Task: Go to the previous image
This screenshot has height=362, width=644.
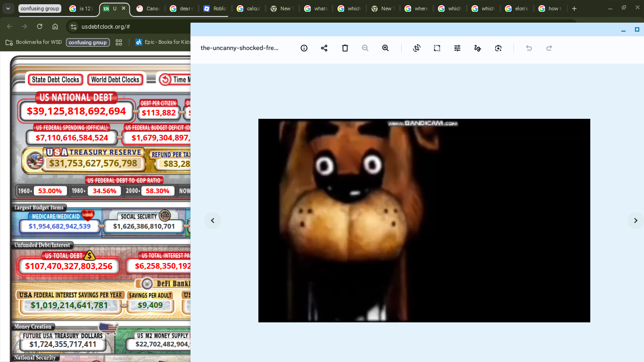Action: (x=213, y=221)
